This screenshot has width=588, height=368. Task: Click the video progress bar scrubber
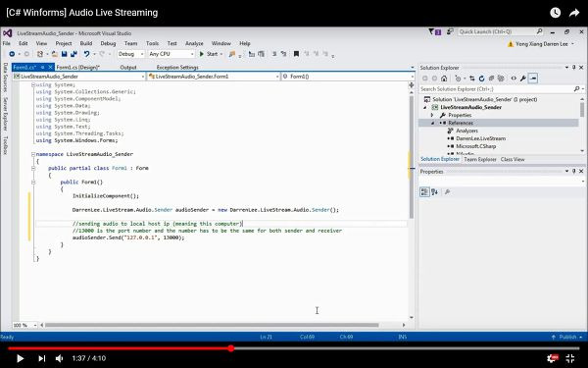click(231, 348)
